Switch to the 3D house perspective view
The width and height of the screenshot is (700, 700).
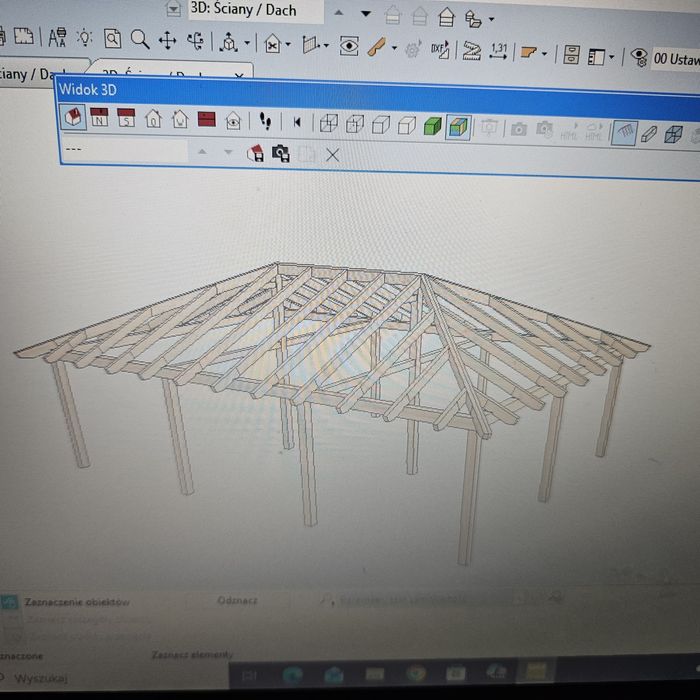point(73,117)
